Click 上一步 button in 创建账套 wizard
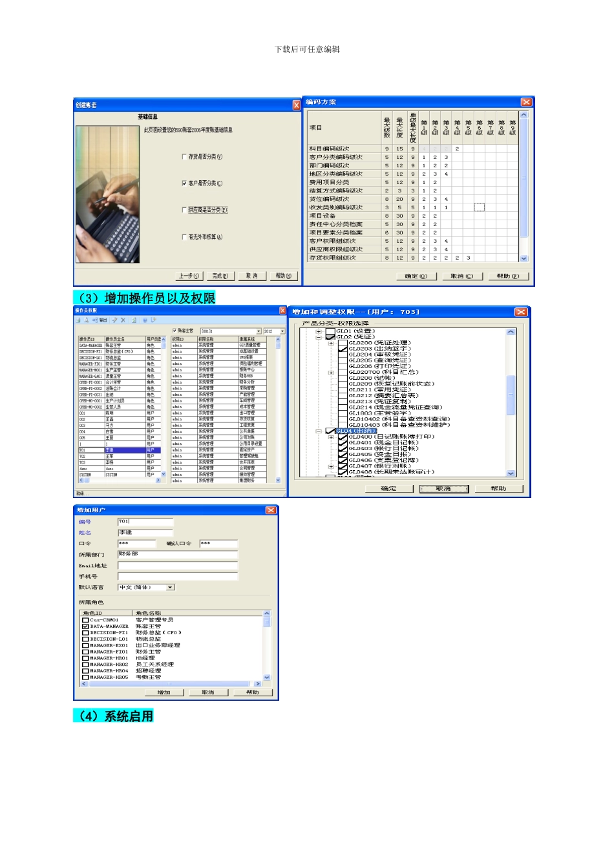The height and width of the screenshot is (868, 614). coord(189,276)
